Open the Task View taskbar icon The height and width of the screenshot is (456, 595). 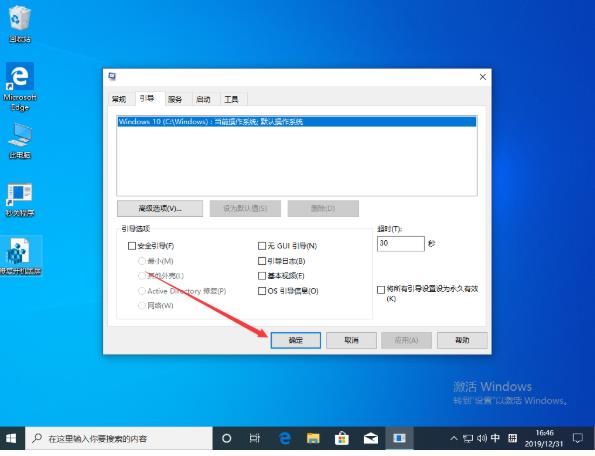[x=255, y=439]
